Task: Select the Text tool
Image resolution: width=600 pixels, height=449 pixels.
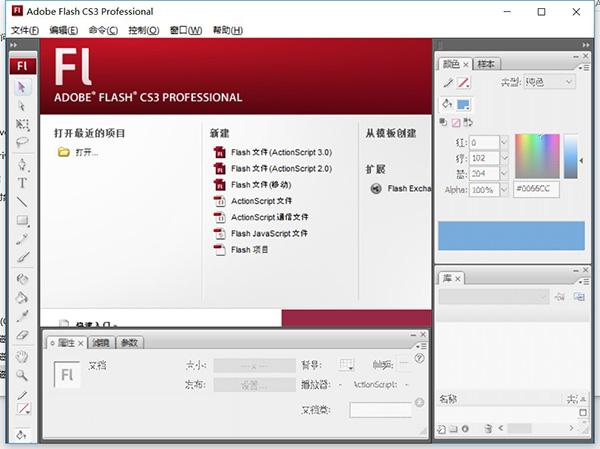Action: point(22,183)
